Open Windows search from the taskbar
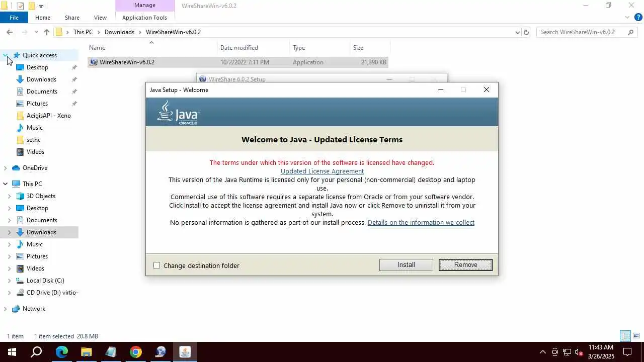Image resolution: width=644 pixels, height=362 pixels. 36,352
